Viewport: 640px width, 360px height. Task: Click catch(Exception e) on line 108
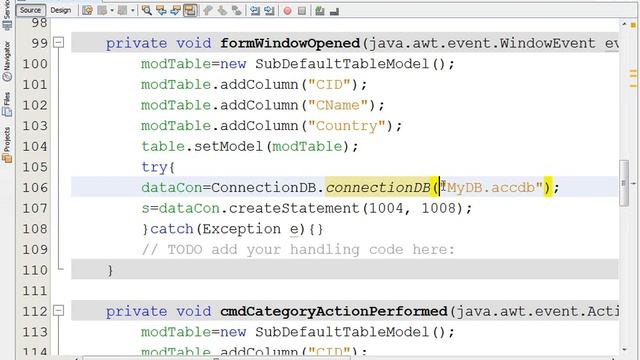coord(227,229)
